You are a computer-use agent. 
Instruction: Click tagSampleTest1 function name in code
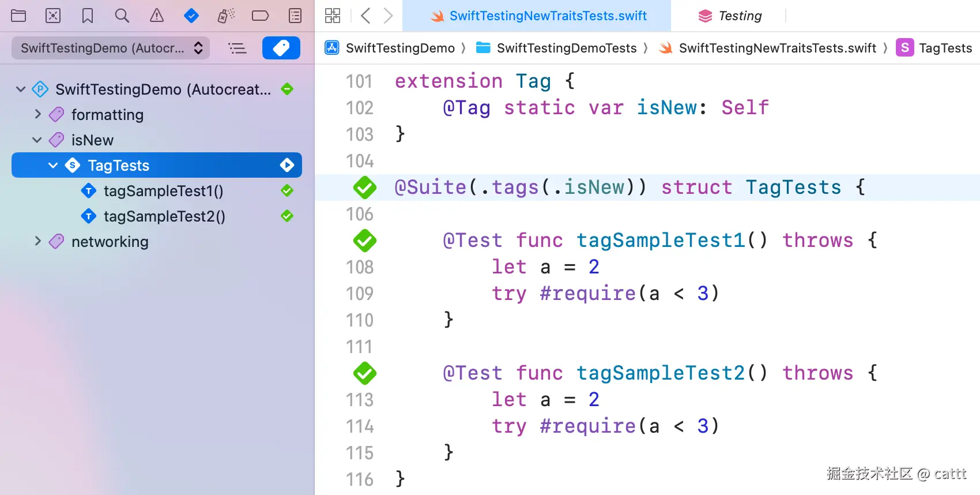point(661,241)
